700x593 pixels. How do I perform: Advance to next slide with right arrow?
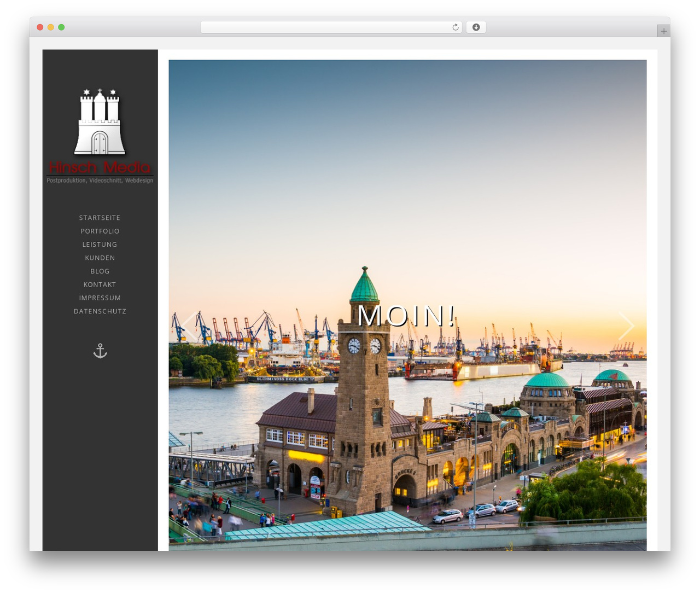[626, 326]
